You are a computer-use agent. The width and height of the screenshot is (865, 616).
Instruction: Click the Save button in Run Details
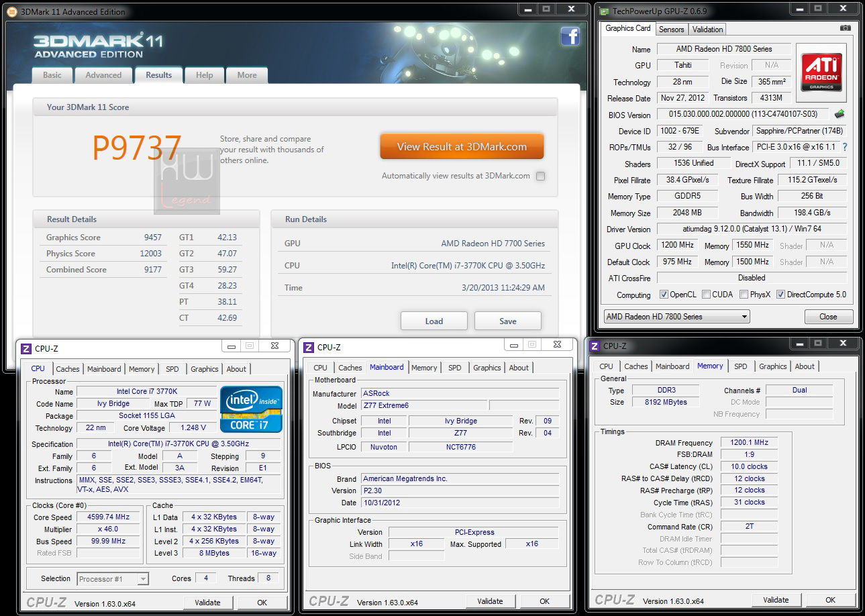[x=507, y=321]
